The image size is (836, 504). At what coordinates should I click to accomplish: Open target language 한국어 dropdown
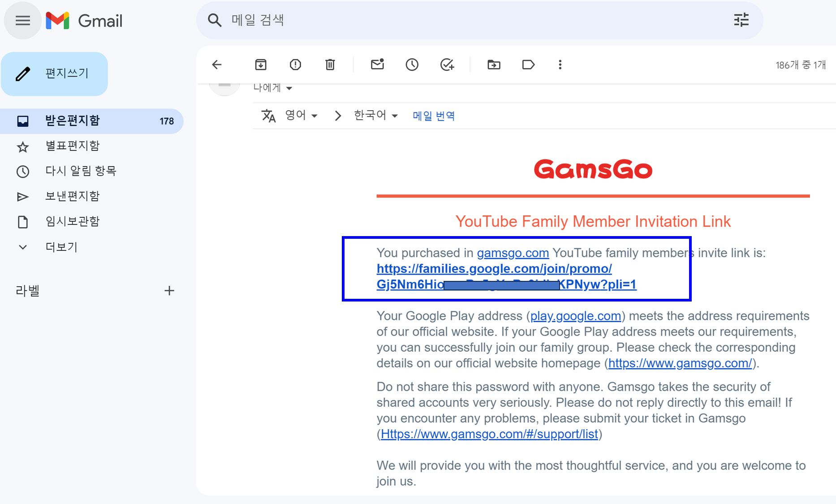coord(375,116)
